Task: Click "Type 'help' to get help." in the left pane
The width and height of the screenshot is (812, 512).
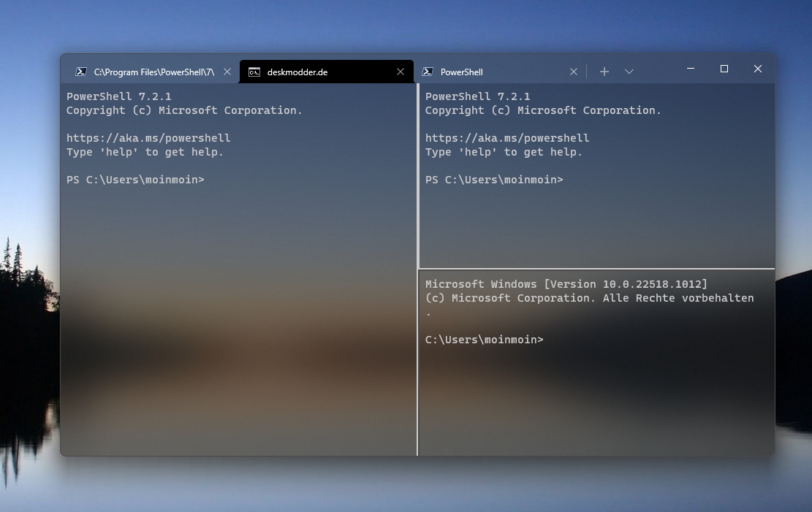Action: pos(145,152)
